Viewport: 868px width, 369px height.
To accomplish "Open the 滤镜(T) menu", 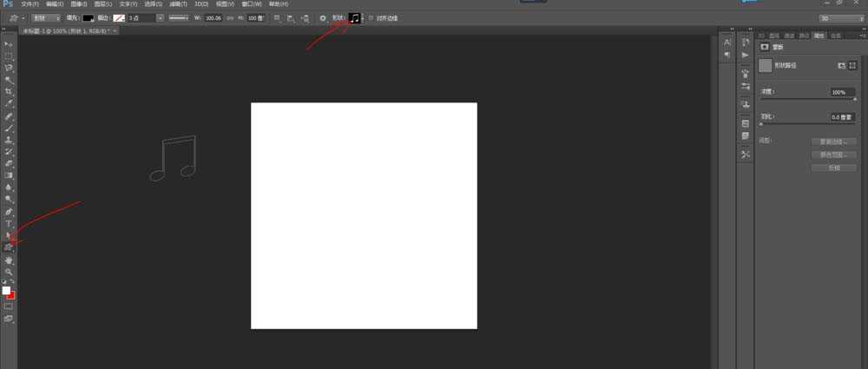I will [x=178, y=3].
